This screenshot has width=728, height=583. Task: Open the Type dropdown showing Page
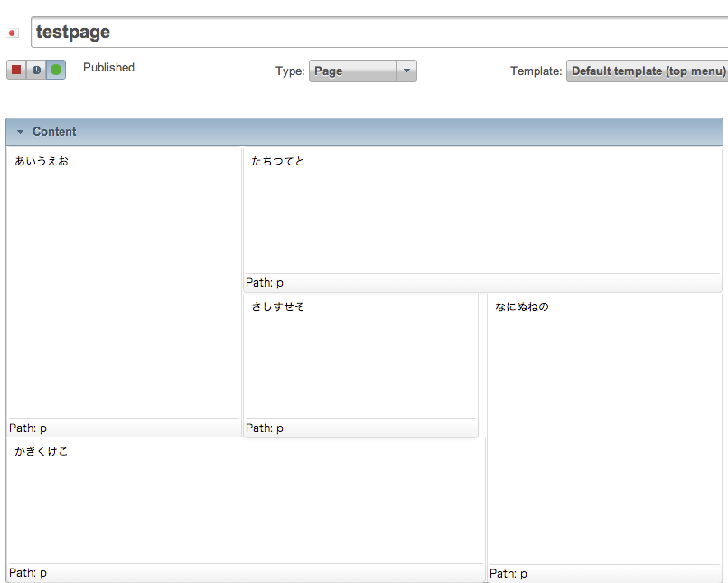click(x=362, y=71)
